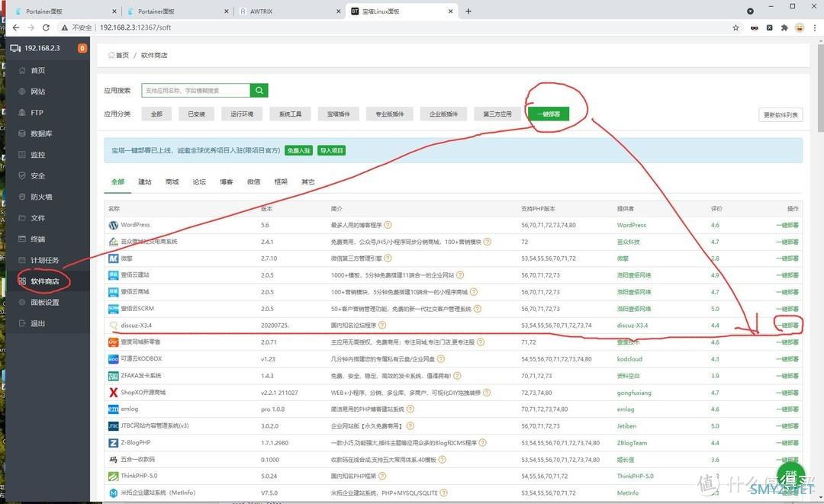Click 一键部署 link in discuz-X3.4 row
The height and width of the screenshot is (504, 824).
[x=787, y=325]
